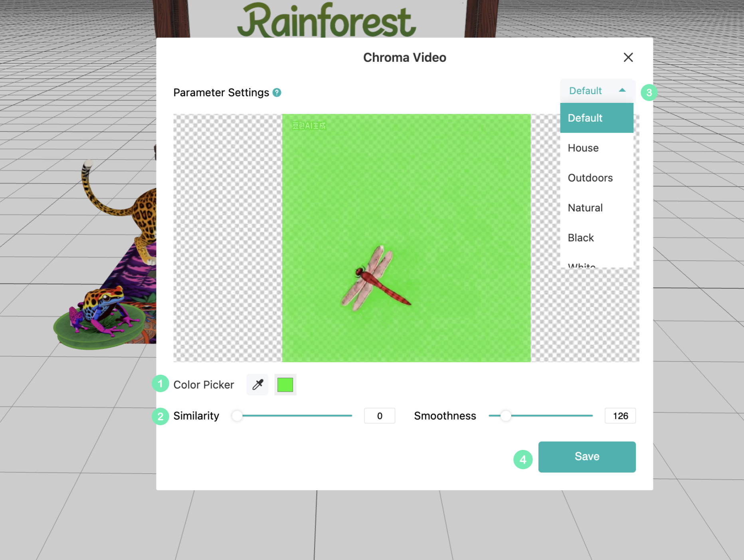The height and width of the screenshot is (560, 744).
Task: Choose the Black preset option
Action: click(597, 238)
